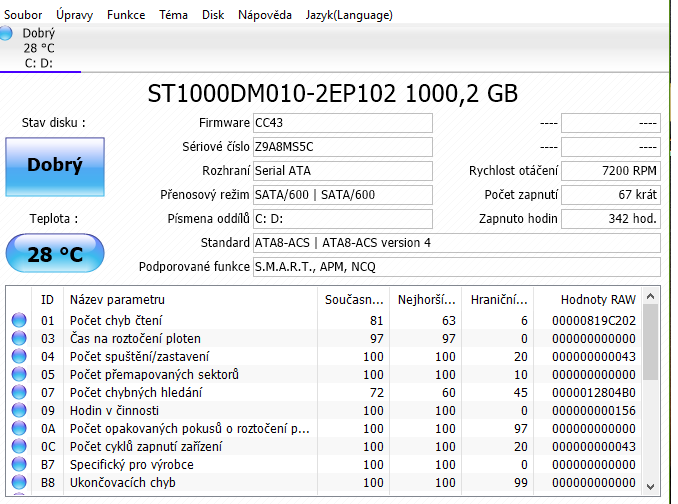
Task: Click RAW value 00000819C202
Action: tap(594, 321)
